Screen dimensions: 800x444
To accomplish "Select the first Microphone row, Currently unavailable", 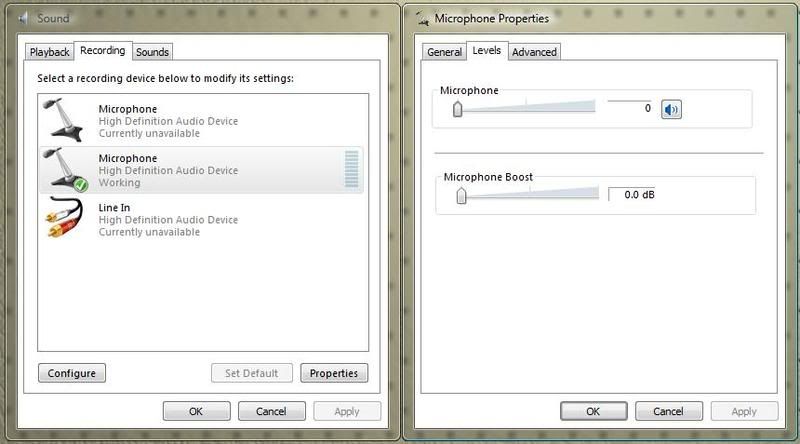I will coord(202,121).
